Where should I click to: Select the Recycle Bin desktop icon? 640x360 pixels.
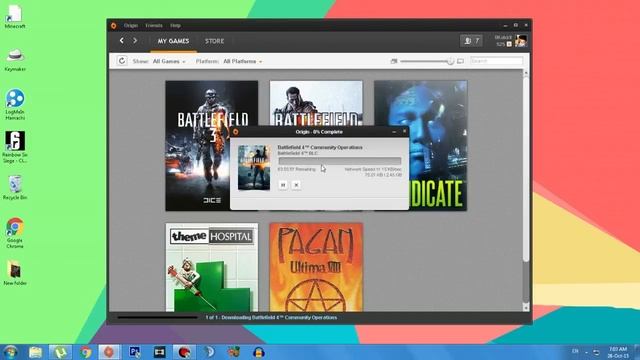point(15,188)
